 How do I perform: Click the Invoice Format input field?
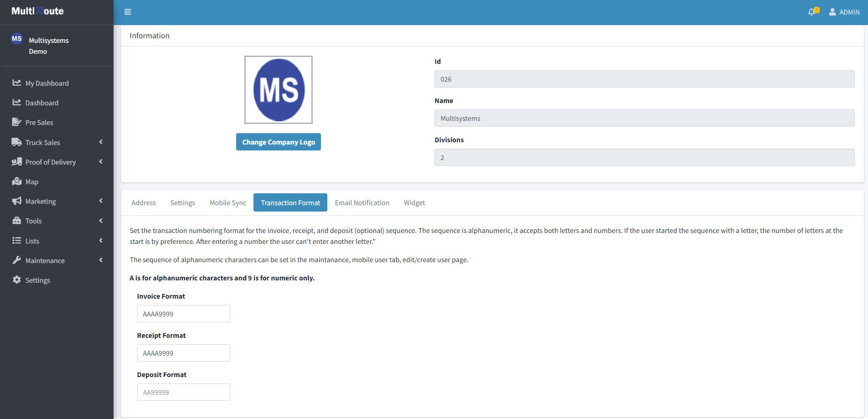(184, 314)
